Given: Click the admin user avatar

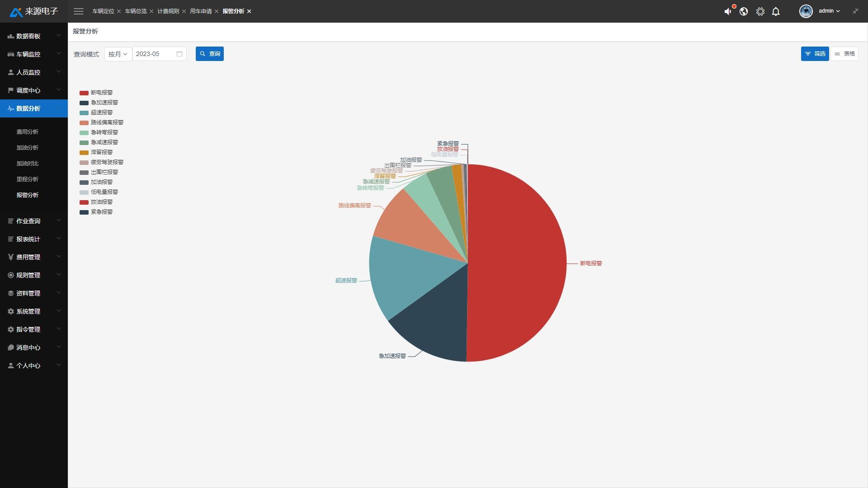Looking at the screenshot, I should [806, 11].
